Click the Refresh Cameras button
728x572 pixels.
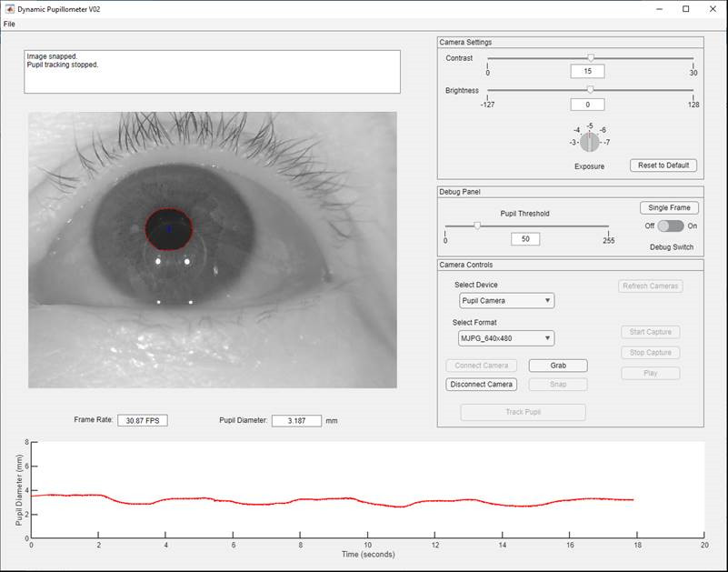(x=651, y=286)
